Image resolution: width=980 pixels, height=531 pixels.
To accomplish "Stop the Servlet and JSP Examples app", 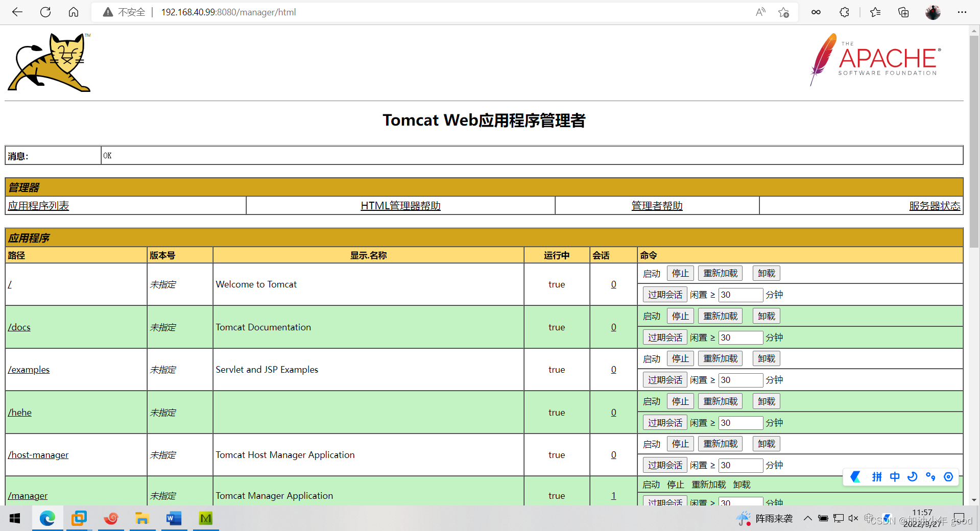I will coord(680,359).
